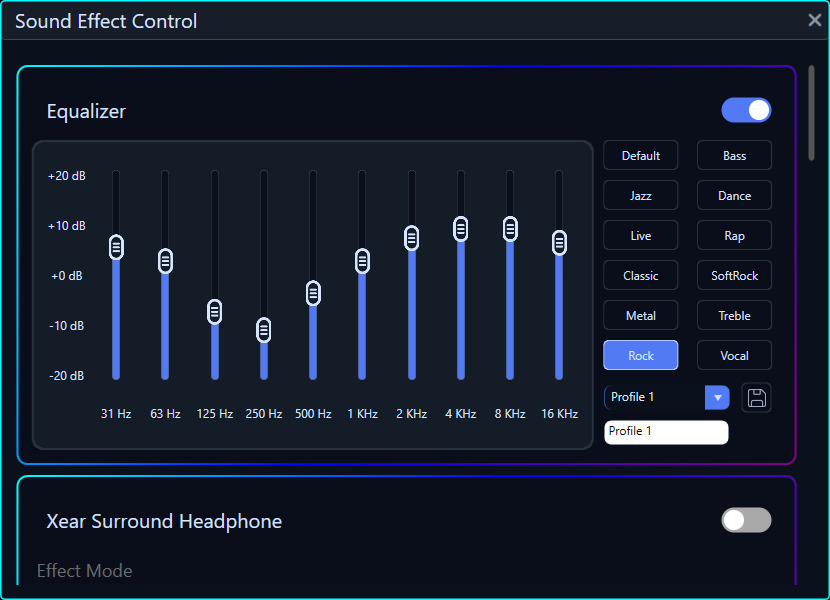Select the Dance preset

[734, 195]
